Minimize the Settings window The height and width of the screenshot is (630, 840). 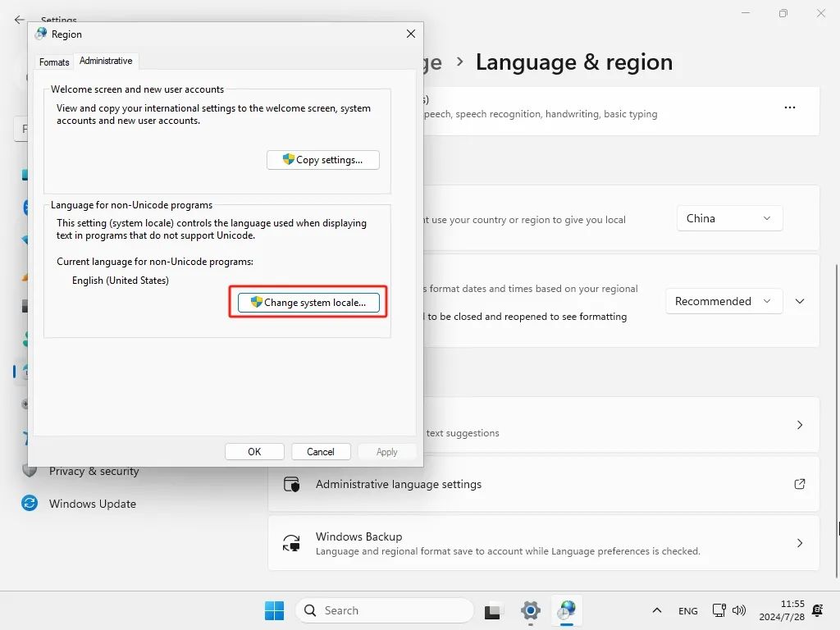click(746, 13)
